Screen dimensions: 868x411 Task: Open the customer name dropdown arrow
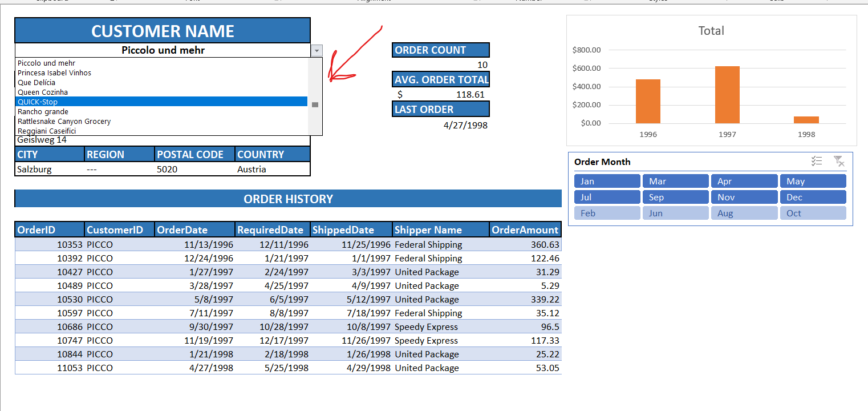(x=316, y=50)
